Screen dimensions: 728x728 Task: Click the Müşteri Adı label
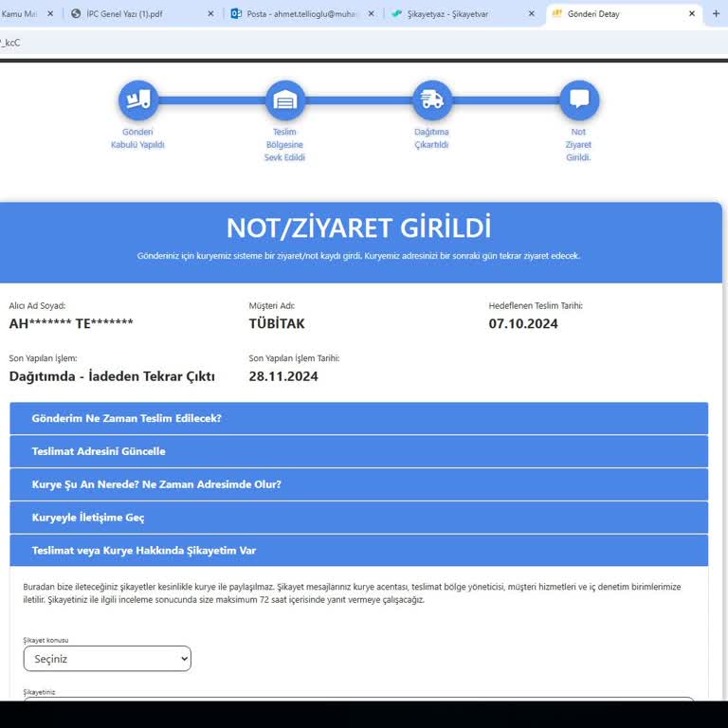tap(272, 305)
